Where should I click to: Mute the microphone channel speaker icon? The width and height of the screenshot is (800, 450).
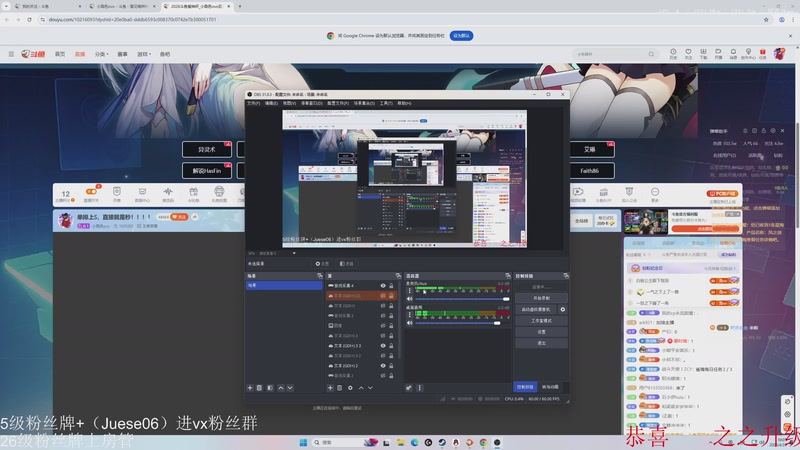(x=409, y=299)
